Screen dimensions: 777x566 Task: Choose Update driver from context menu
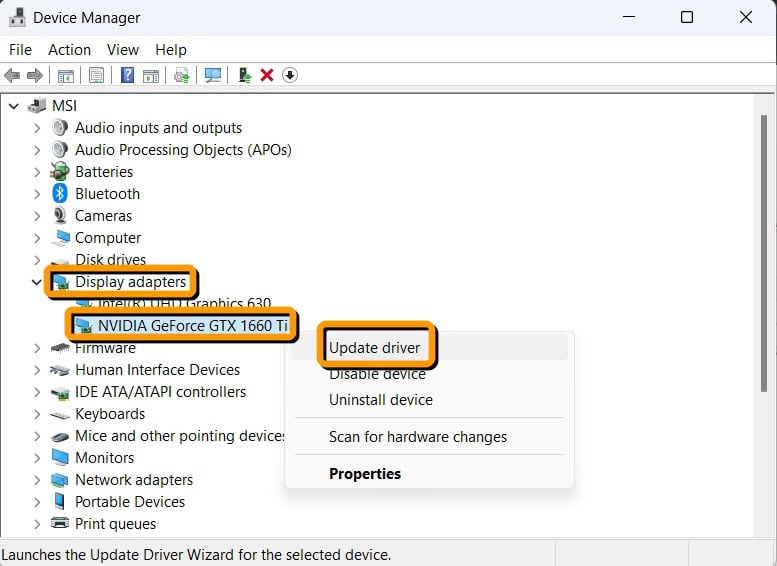[x=375, y=347]
